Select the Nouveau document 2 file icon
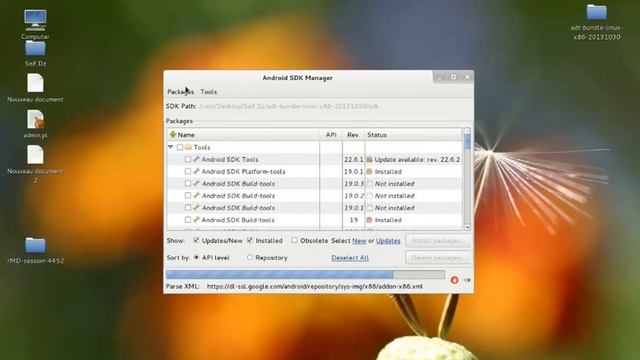 [x=35, y=155]
